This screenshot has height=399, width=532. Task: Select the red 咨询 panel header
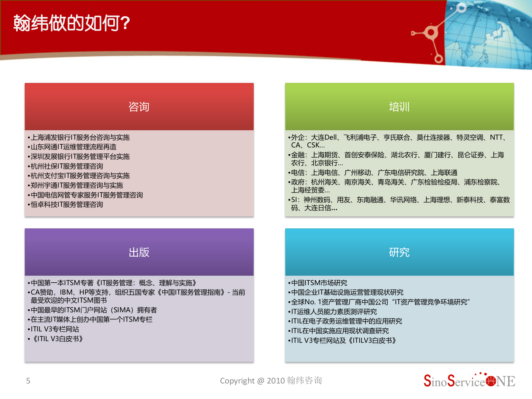click(139, 106)
